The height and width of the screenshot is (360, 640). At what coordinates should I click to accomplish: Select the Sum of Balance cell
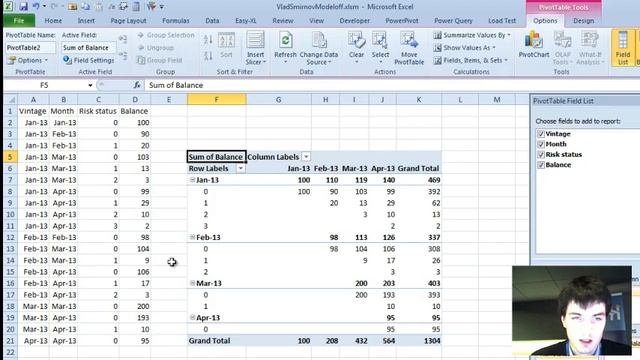216,157
